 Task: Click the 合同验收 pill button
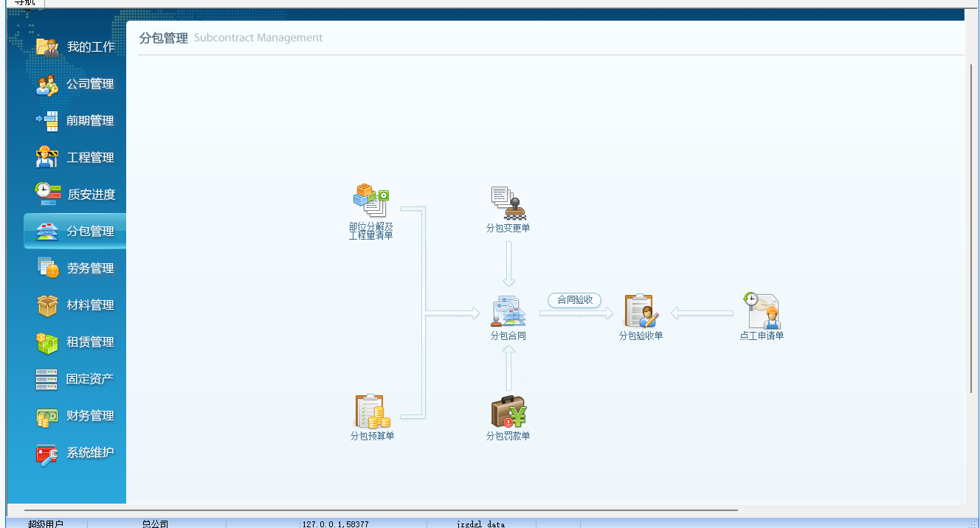tap(574, 300)
